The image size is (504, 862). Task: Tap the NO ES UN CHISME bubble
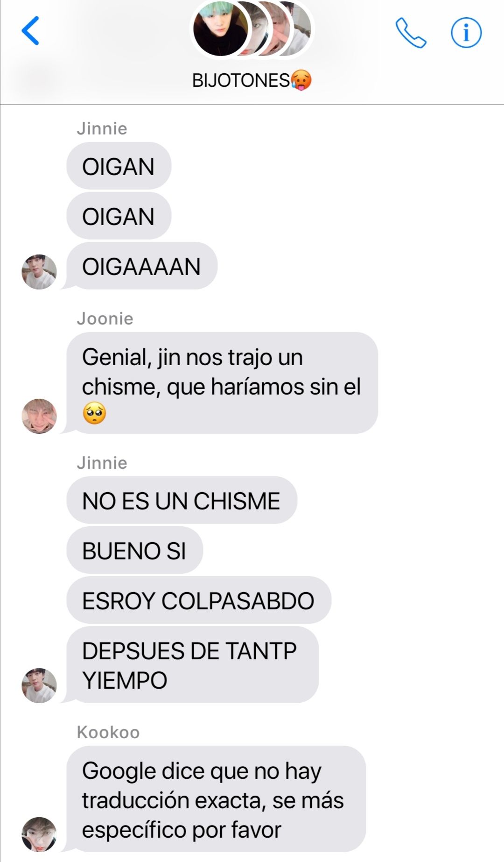pyautogui.click(x=182, y=500)
